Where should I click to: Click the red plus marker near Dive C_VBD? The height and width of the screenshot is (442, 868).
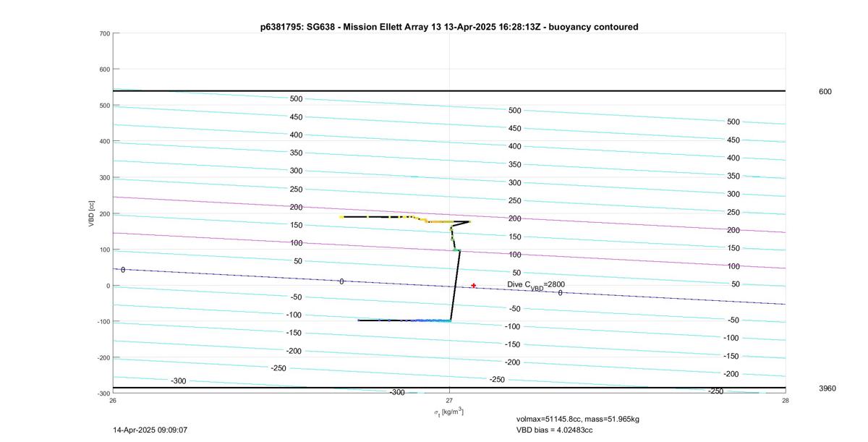tap(474, 286)
